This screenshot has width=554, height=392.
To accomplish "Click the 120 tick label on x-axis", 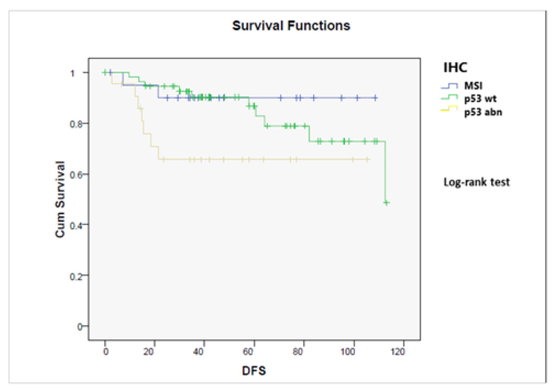I will (x=398, y=351).
